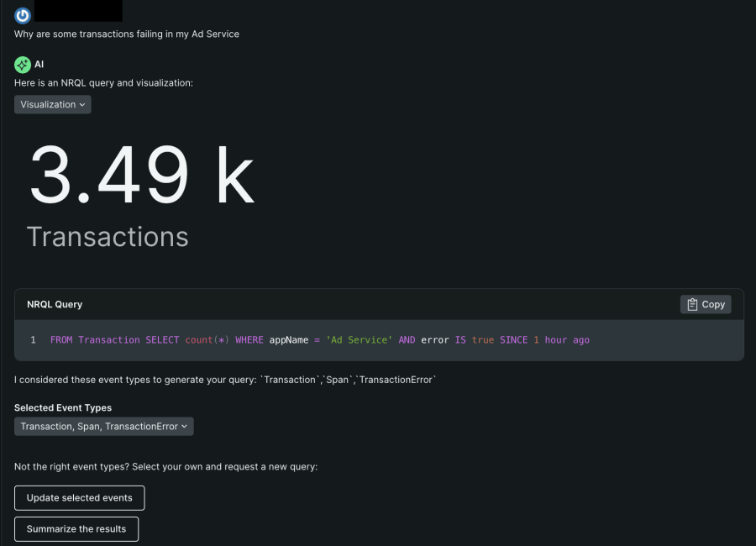The height and width of the screenshot is (546, 756).
Task: Select the NRQL Query panel header
Action: tap(55, 304)
